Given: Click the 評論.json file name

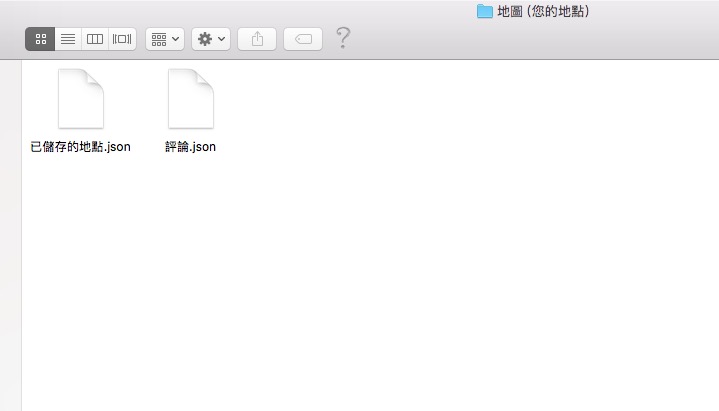Looking at the screenshot, I should [x=190, y=147].
